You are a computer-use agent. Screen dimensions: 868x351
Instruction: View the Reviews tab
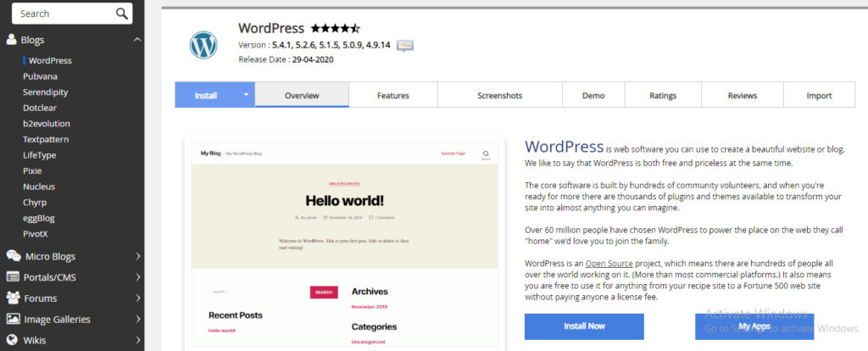pos(743,95)
